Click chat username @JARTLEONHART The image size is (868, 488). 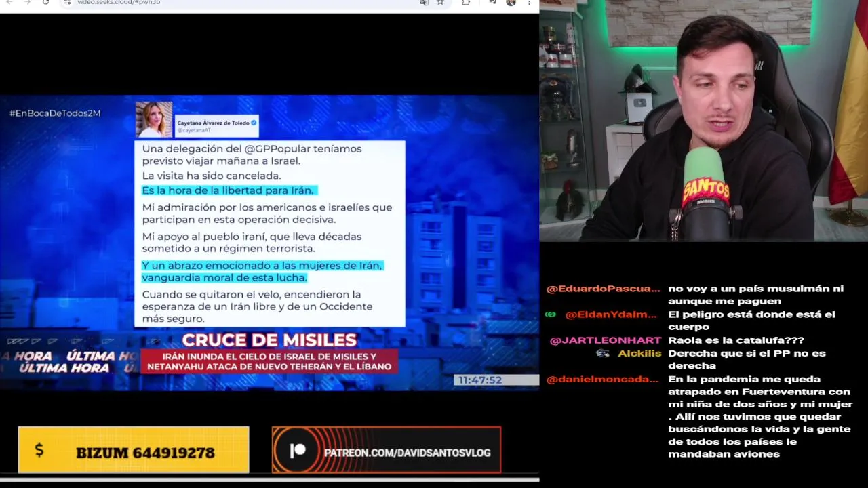(x=605, y=340)
